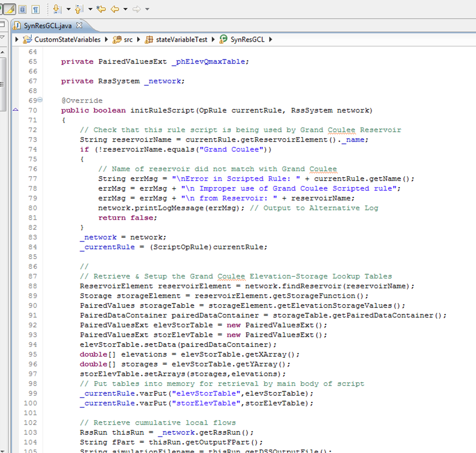Click the "@Override" annotation
Viewport: 476px width, 453px height.
click(x=82, y=101)
